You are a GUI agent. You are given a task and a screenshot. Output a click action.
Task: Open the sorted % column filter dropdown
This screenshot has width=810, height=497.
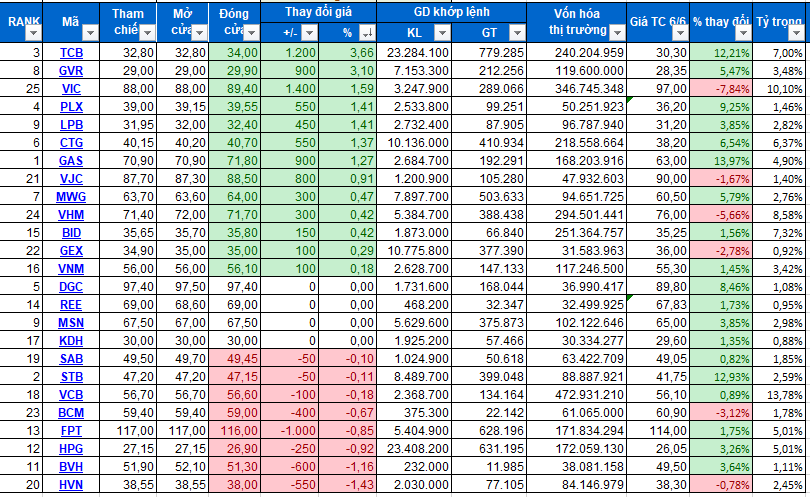(367, 34)
